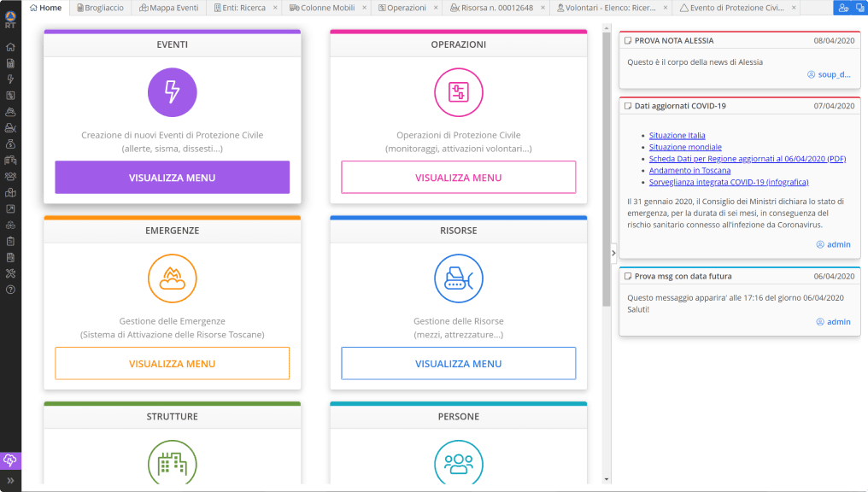
Task: Open the Situazione Italia link
Action: (x=677, y=135)
